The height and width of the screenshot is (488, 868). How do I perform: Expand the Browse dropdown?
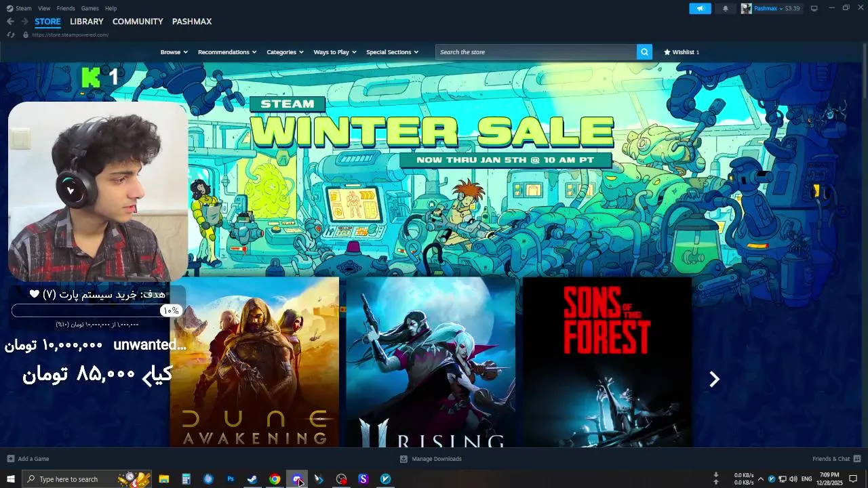174,52
